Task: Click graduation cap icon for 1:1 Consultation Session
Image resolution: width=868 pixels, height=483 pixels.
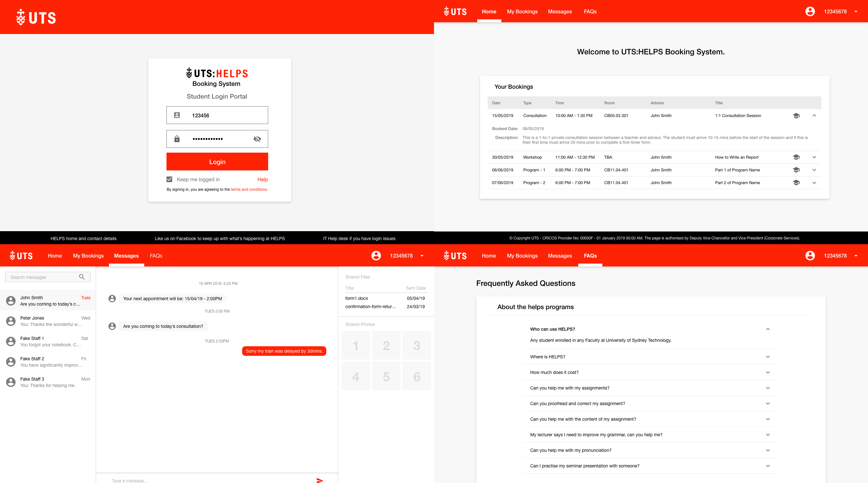Action: [x=796, y=116]
